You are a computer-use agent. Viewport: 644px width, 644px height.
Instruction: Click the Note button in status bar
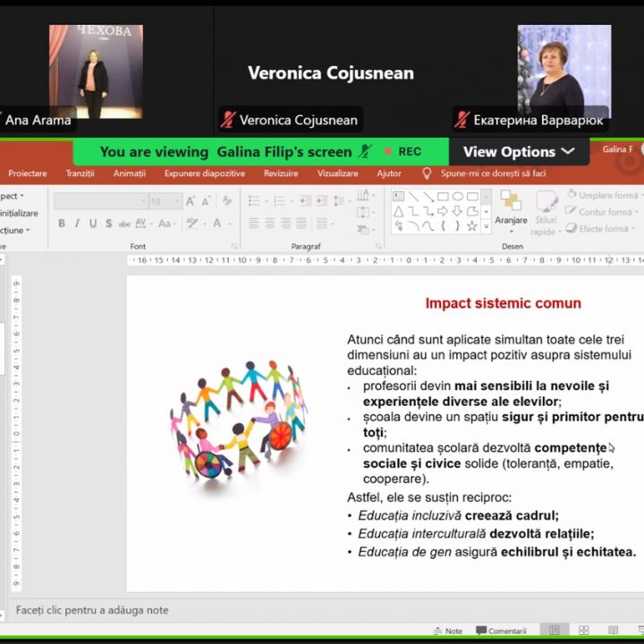tap(447, 631)
